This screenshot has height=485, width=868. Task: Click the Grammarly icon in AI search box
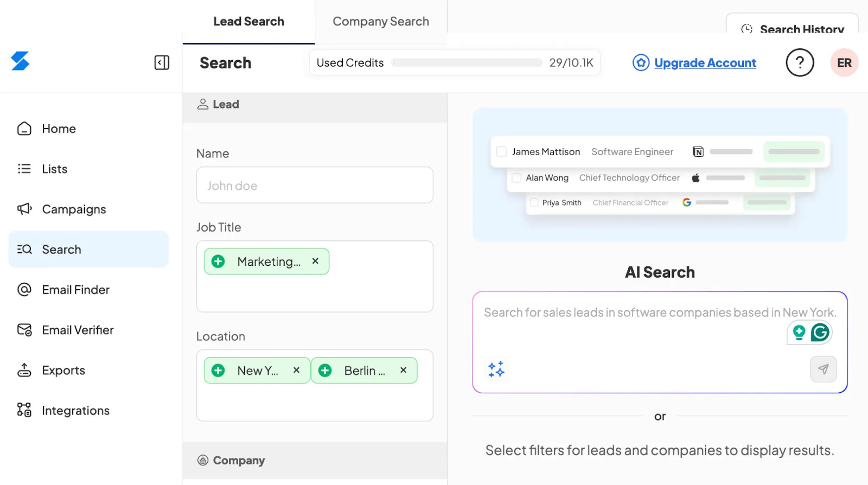coord(820,332)
